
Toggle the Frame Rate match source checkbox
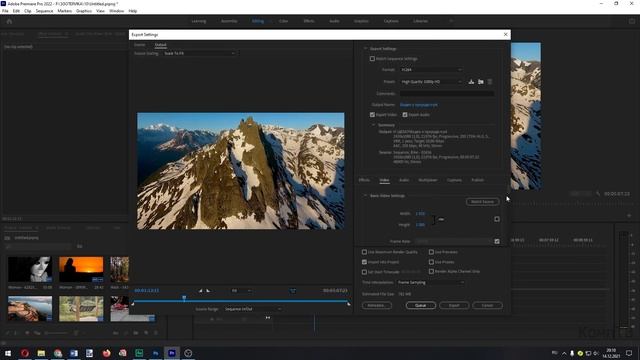coord(497,241)
